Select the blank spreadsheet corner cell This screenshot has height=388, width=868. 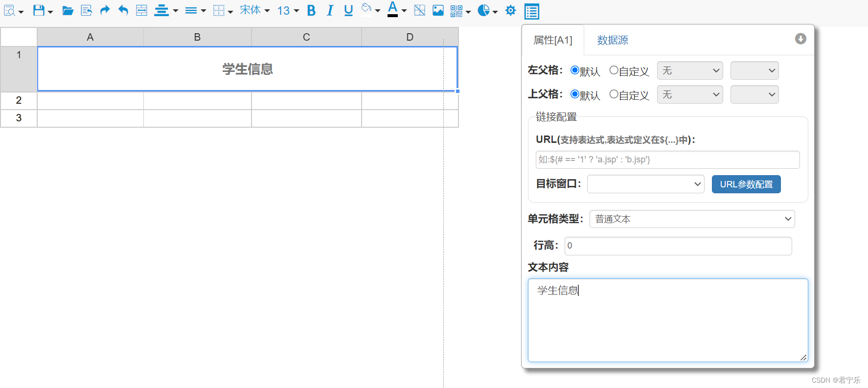coord(19,37)
